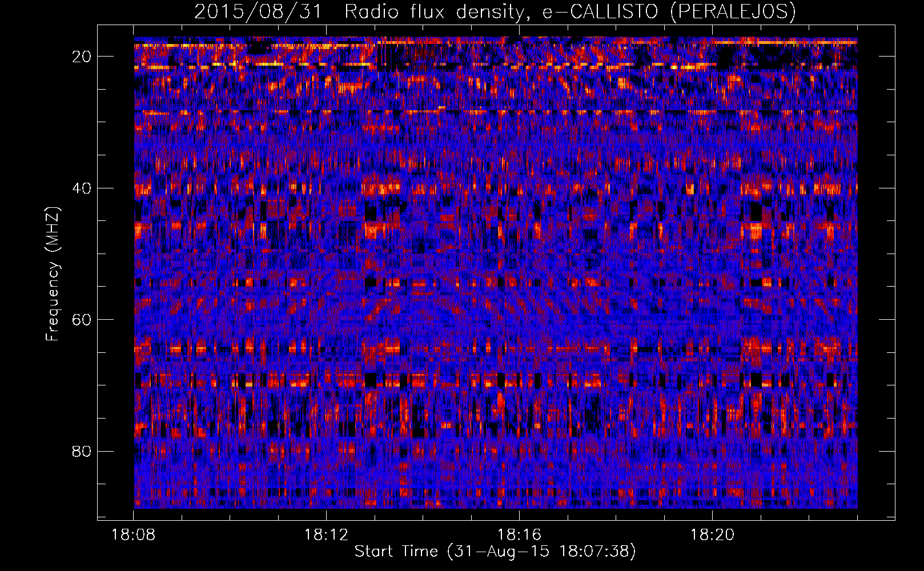The width and height of the screenshot is (924, 571).
Task: Click the 80 MHz frequency tick label
Action: click(82, 452)
